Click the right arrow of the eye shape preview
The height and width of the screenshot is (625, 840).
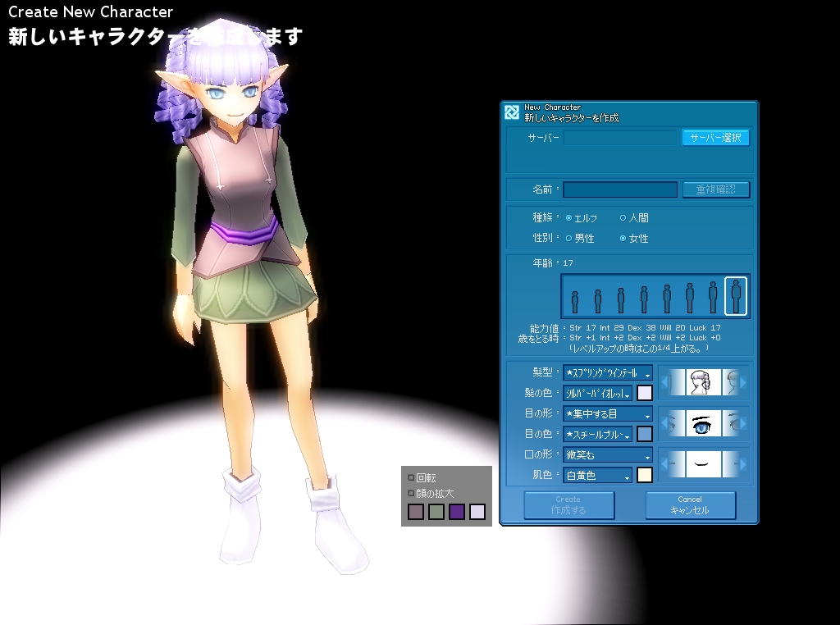pos(742,423)
